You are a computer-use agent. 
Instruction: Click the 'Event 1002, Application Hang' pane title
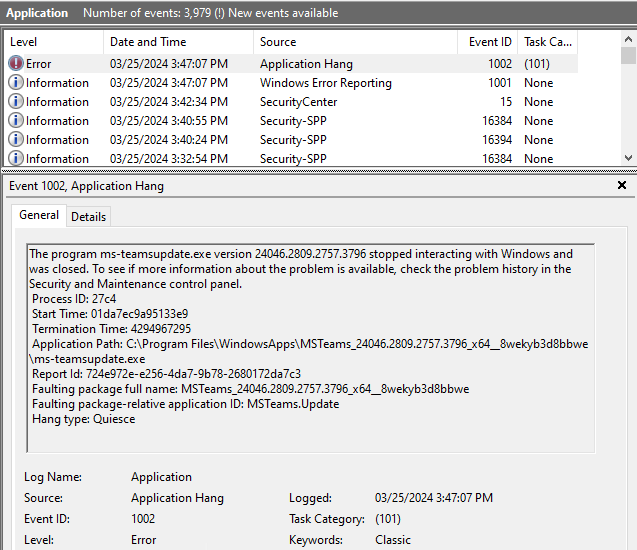click(86, 186)
